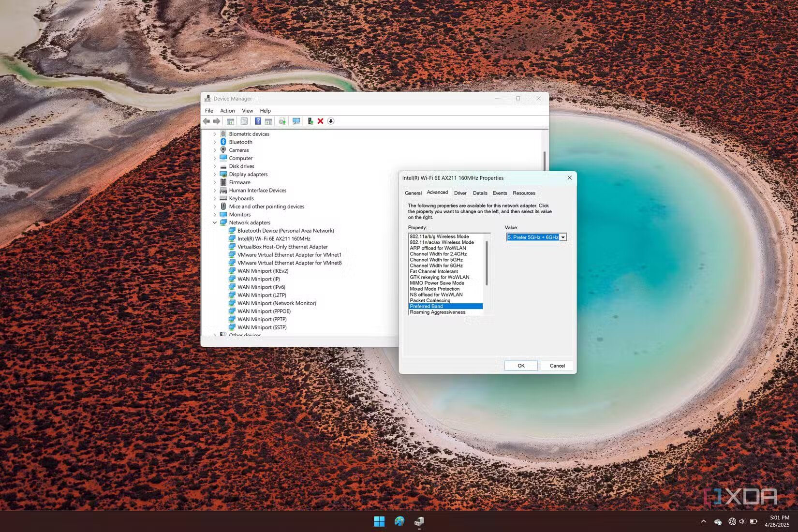Expand the Bluetooth category
This screenshot has width=798, height=532.
pos(215,142)
